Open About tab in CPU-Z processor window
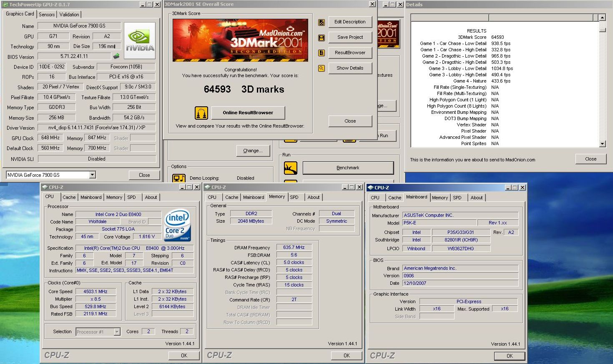The width and height of the screenshot is (613, 364). (151, 198)
